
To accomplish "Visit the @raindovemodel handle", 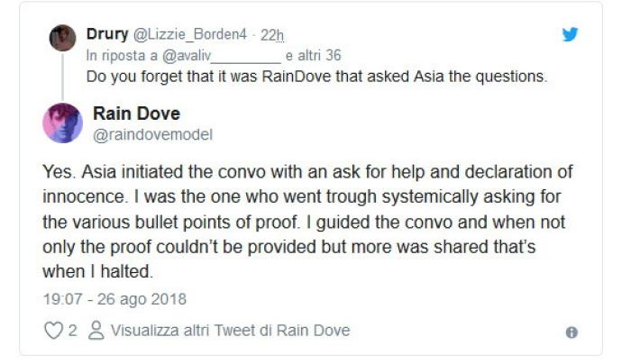I will (152, 134).
